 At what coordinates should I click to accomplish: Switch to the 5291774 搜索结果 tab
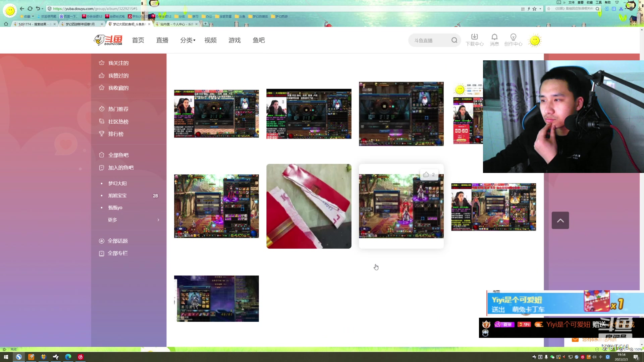pos(35,24)
